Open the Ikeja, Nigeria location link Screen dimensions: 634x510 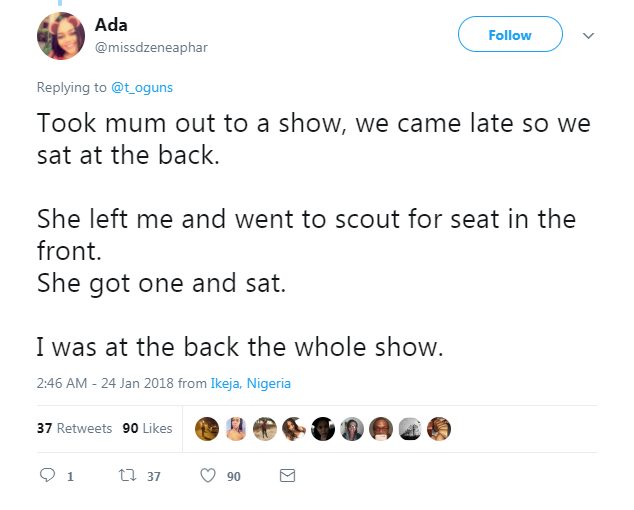250,383
